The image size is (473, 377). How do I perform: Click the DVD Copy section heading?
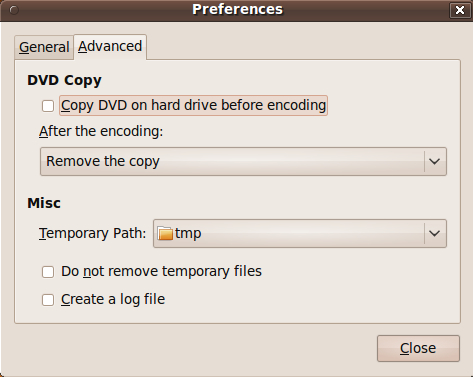click(64, 80)
